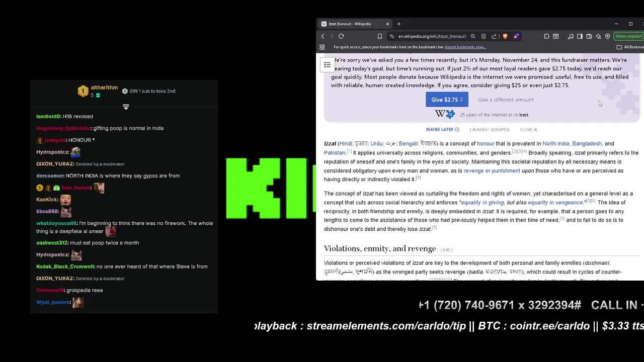
Task: Click equality in vengeance link
Action: 555,203
